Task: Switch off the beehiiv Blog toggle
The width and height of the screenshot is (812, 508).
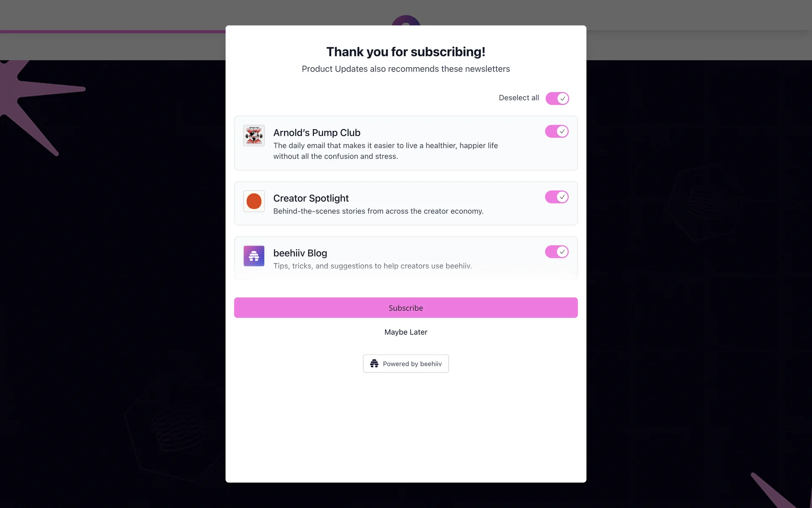Action: point(557,252)
